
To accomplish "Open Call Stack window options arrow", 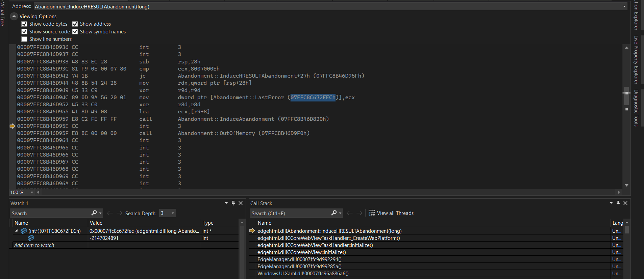I will coord(611,203).
